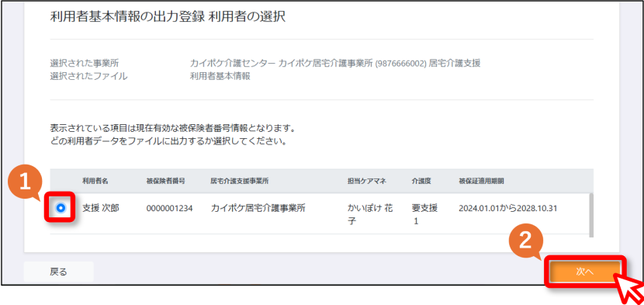644x305 pixels.
Task: Click the 担当ケアマネ column header
Action: pyautogui.click(x=367, y=182)
